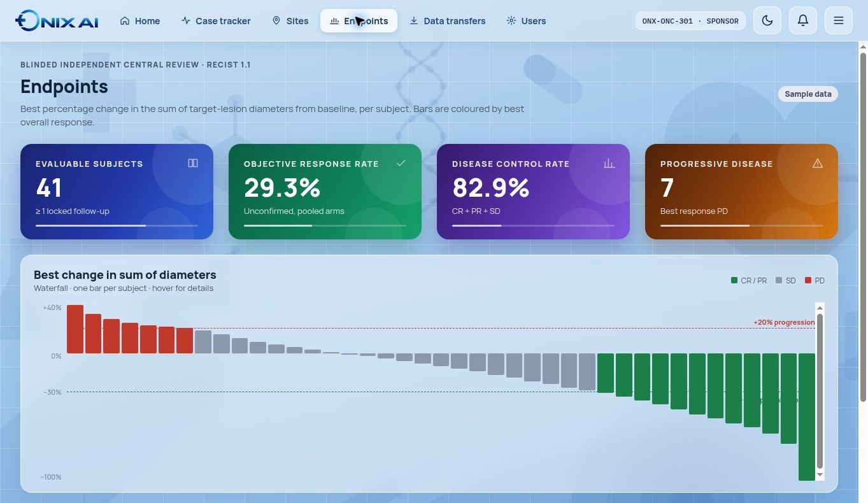
Task: Click the Objective Response Rate progress bar
Action: point(325,225)
